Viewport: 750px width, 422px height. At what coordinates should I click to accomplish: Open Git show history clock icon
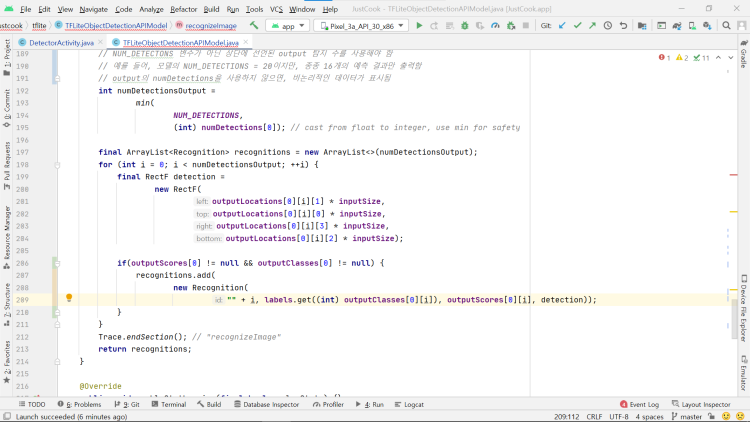click(608, 25)
